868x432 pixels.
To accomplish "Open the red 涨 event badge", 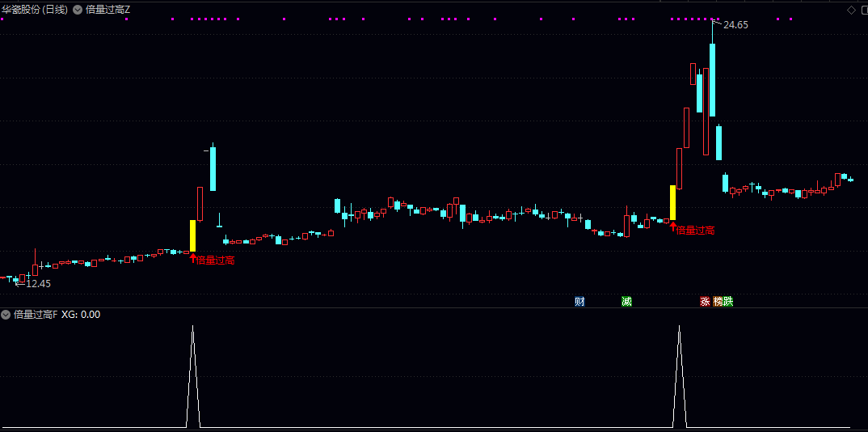I will (706, 301).
